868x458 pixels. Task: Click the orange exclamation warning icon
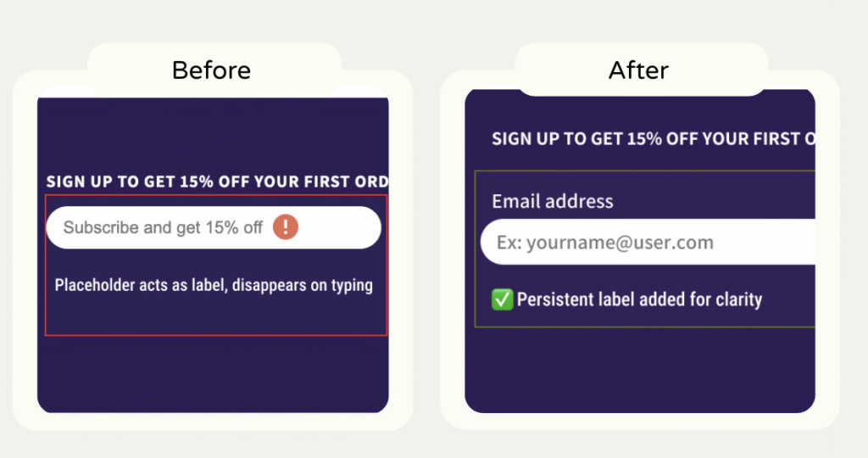coord(286,227)
